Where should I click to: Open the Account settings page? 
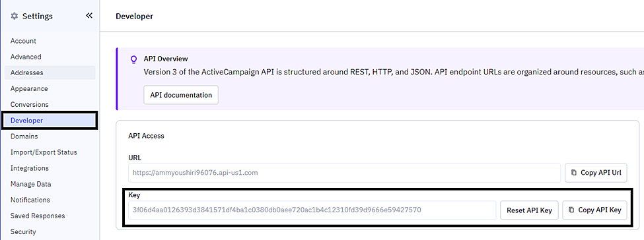(23, 41)
